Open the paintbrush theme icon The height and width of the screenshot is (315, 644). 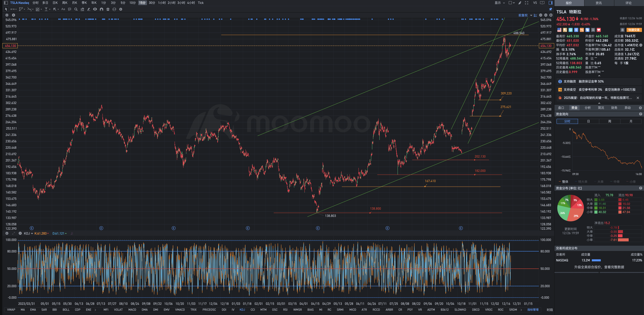point(520,3)
